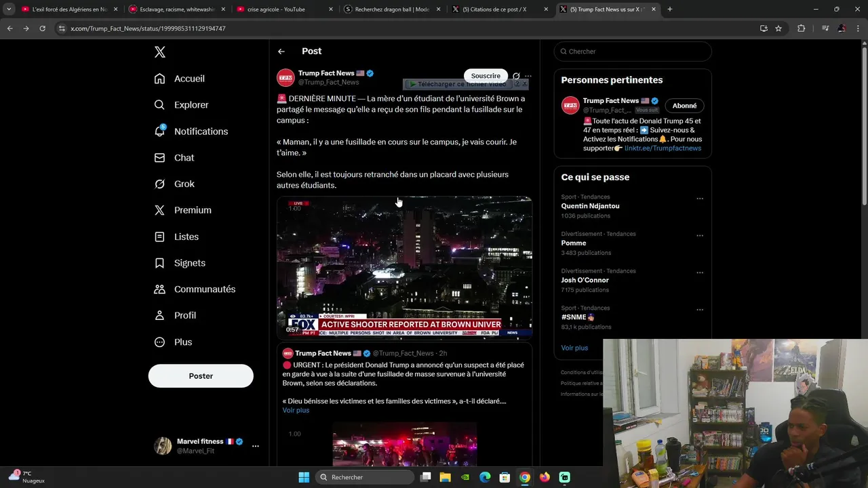The image size is (868, 488).
Task: Close the video download overlay
Action: point(524,84)
